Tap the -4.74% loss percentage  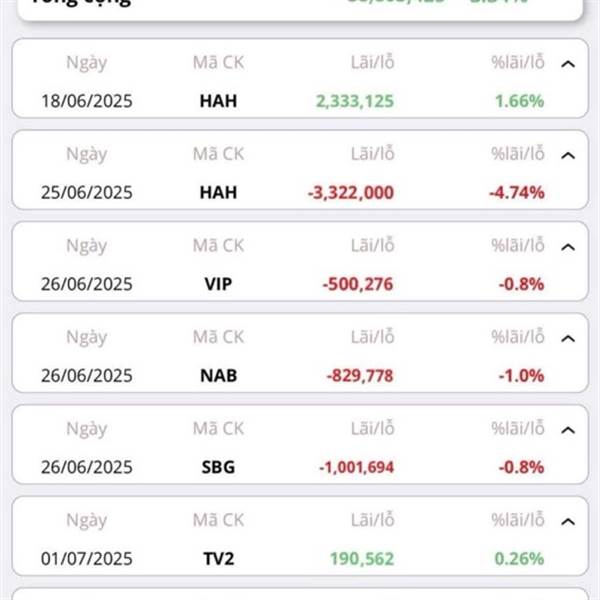pos(517,193)
